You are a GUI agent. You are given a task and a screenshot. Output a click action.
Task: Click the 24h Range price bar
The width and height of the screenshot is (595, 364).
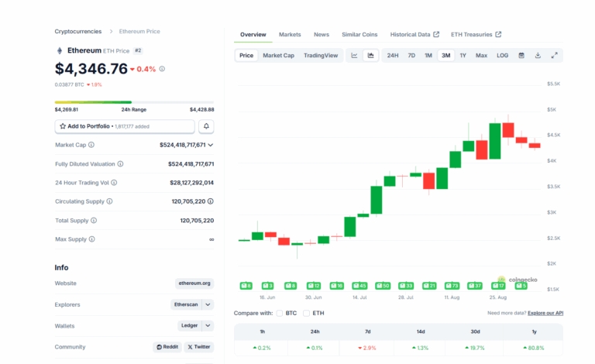pos(134,102)
